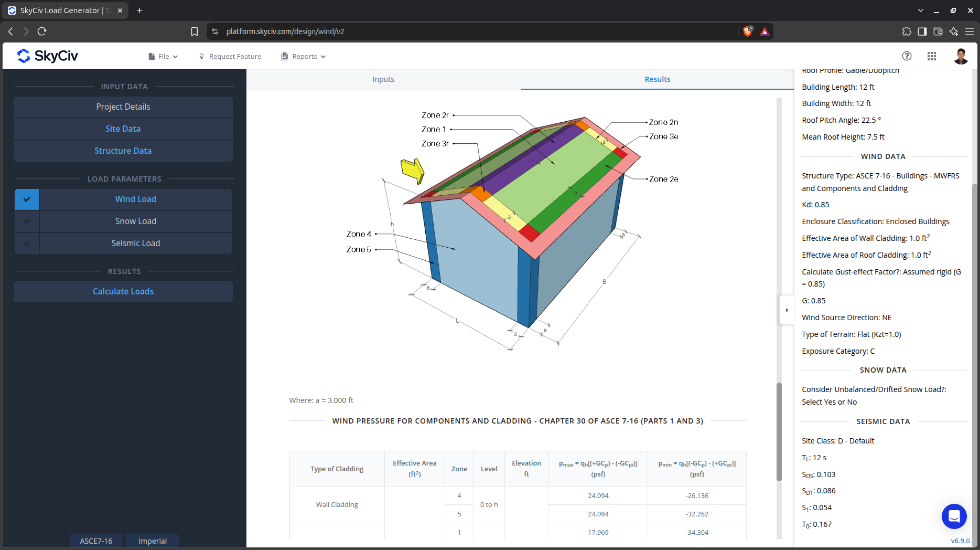The height and width of the screenshot is (550, 980).
Task: Bookmark this page icon
Action: (x=195, y=31)
